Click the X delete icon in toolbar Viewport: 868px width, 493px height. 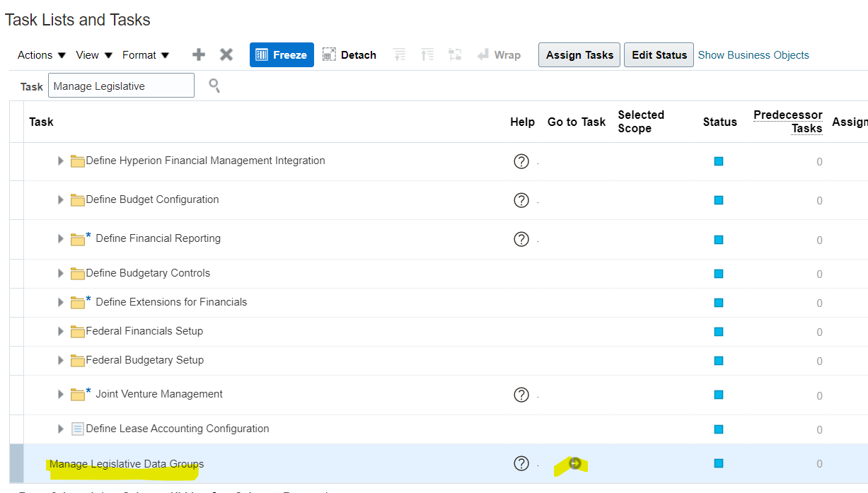coord(226,54)
